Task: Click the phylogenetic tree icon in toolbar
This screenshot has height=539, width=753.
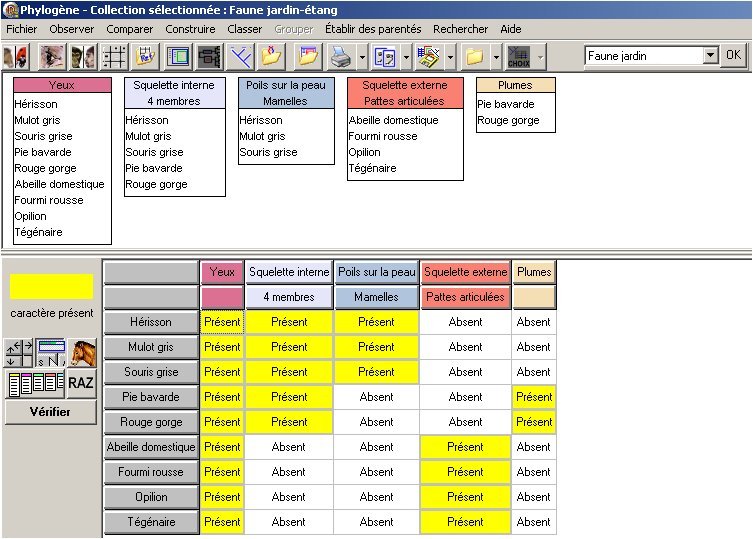Action: [x=240, y=56]
